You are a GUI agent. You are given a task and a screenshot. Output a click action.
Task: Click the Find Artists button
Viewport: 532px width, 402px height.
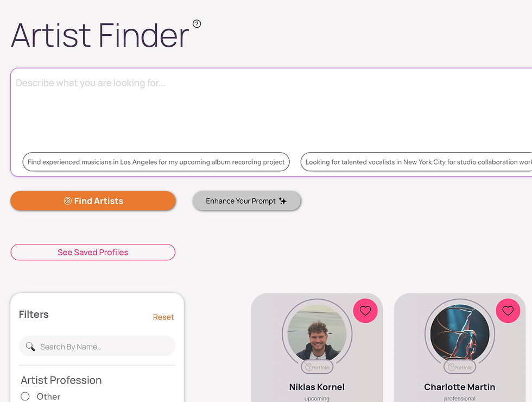93,201
